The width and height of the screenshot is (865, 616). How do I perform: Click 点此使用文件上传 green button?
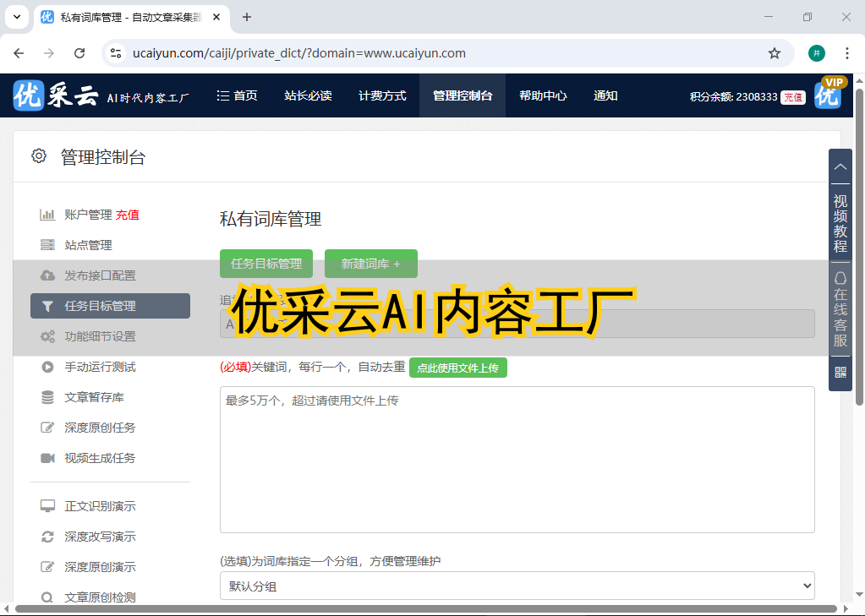click(457, 368)
